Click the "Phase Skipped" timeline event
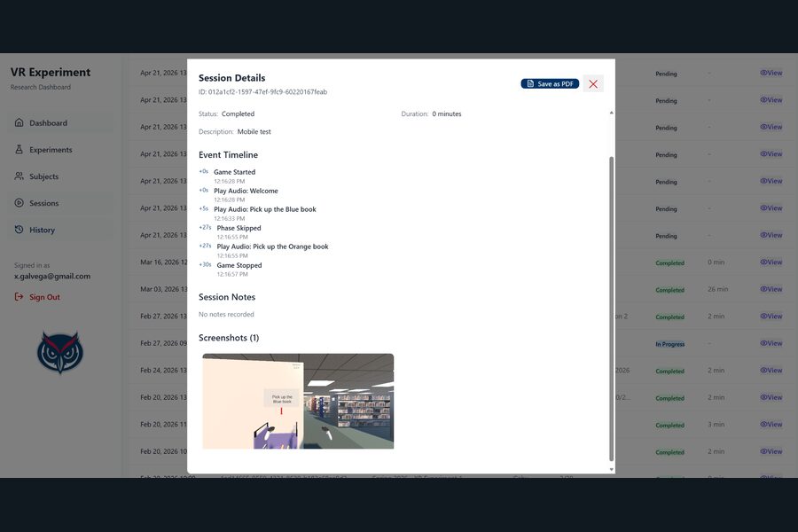 (239, 228)
